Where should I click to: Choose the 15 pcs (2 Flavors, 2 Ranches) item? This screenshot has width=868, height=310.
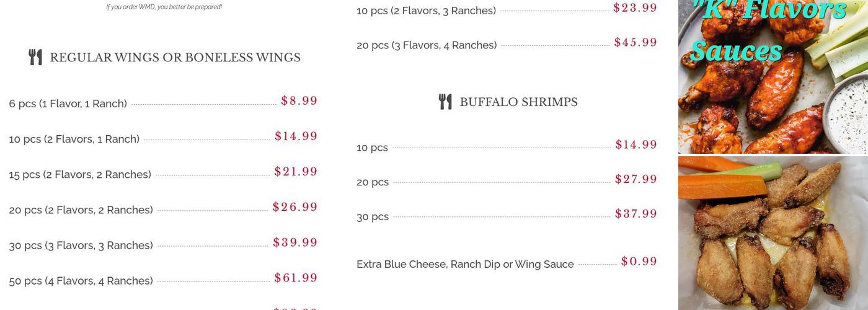pyautogui.click(x=80, y=174)
